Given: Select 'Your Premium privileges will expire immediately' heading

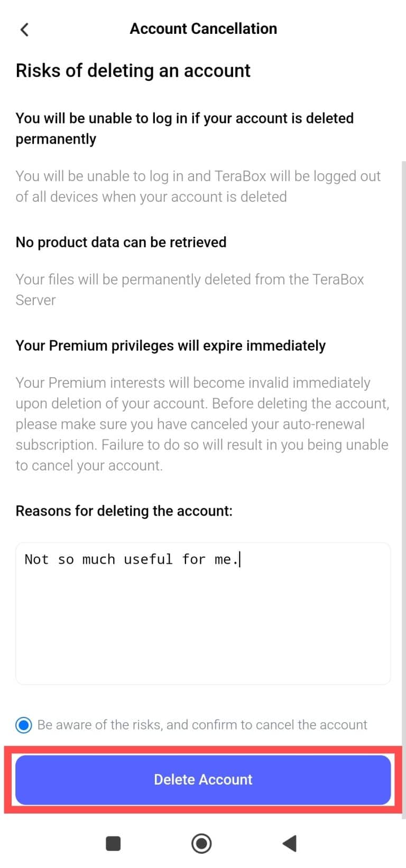Looking at the screenshot, I should point(170,346).
